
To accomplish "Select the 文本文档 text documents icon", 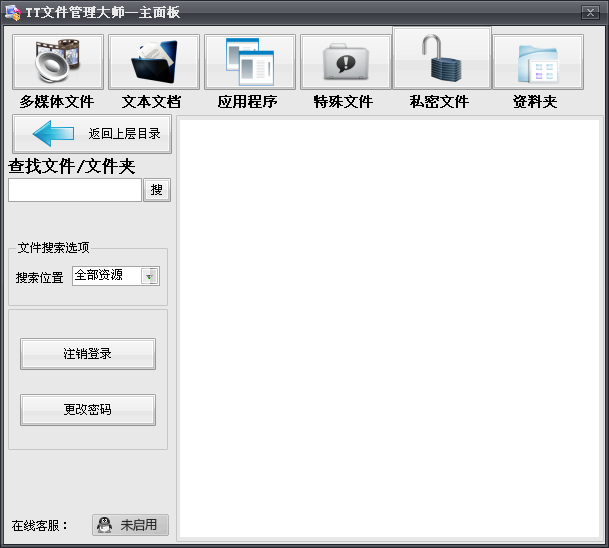I will pyautogui.click(x=153, y=62).
